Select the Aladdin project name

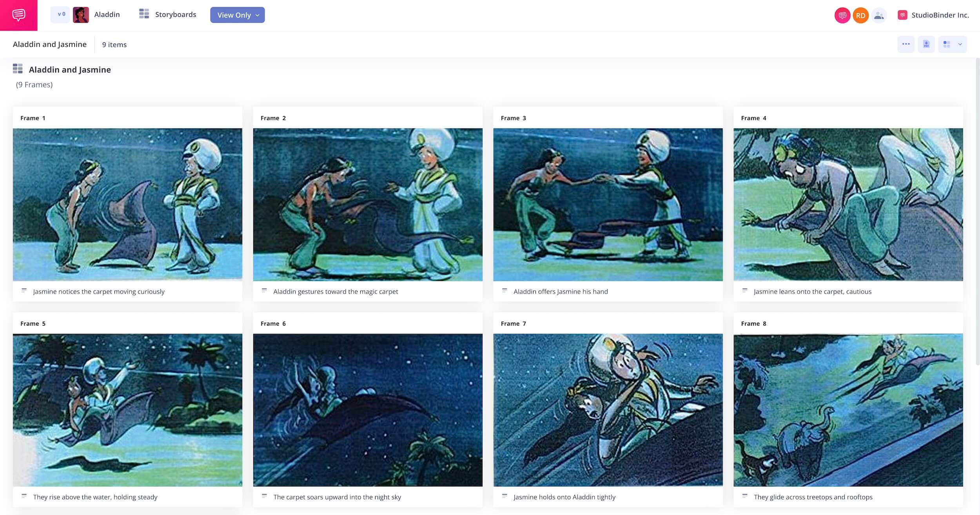click(x=107, y=15)
